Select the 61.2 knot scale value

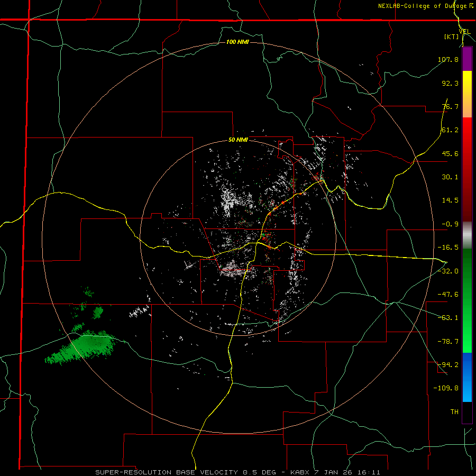pyautogui.click(x=450, y=130)
